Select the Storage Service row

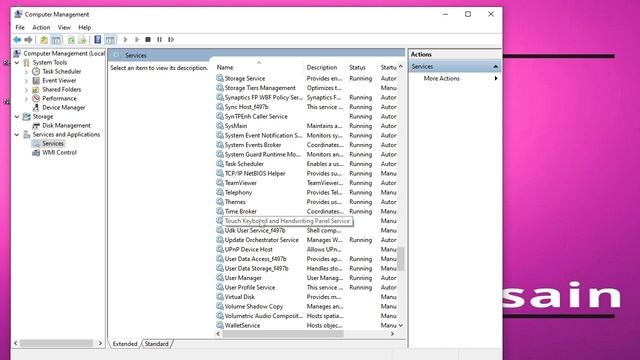(x=306, y=78)
